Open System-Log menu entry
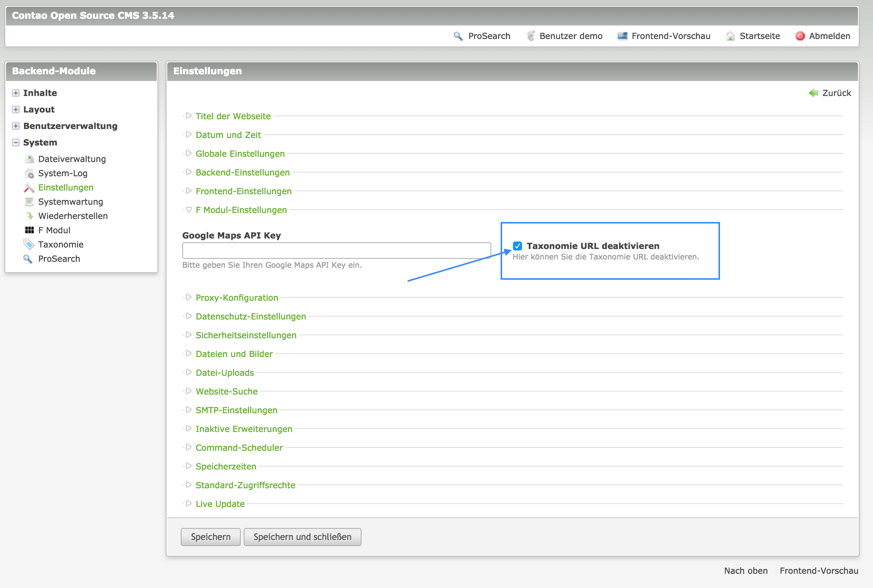Screen dimensions: 873x588 (x=63, y=173)
